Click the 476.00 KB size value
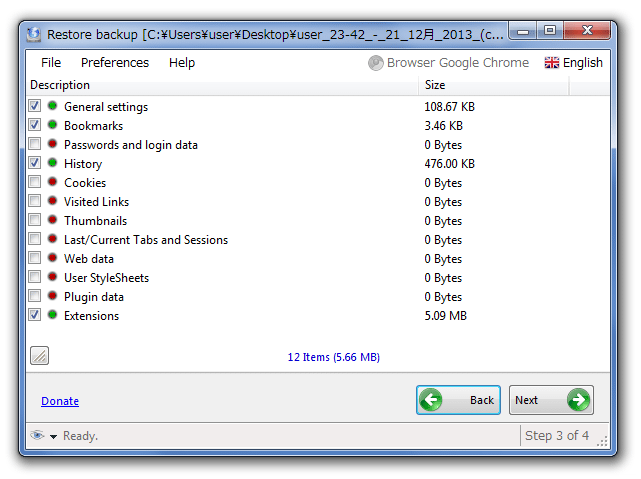This screenshot has height=479, width=641. click(449, 164)
